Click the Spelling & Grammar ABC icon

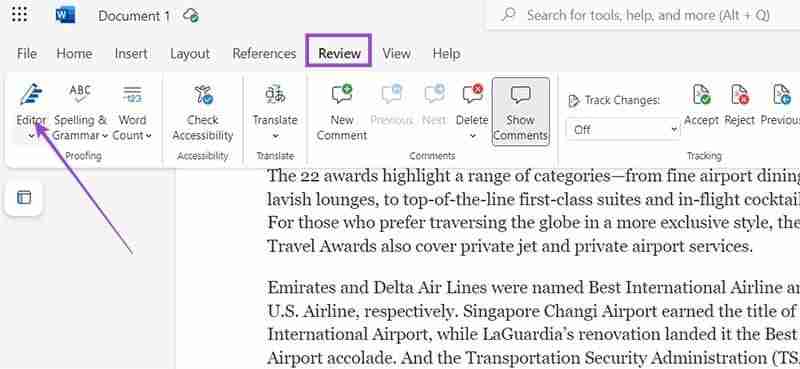[x=80, y=94]
